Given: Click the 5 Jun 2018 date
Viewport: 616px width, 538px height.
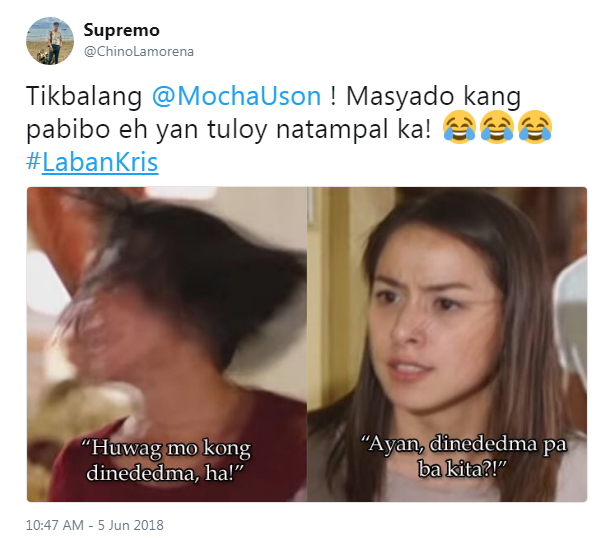Looking at the screenshot, I should coord(130,525).
